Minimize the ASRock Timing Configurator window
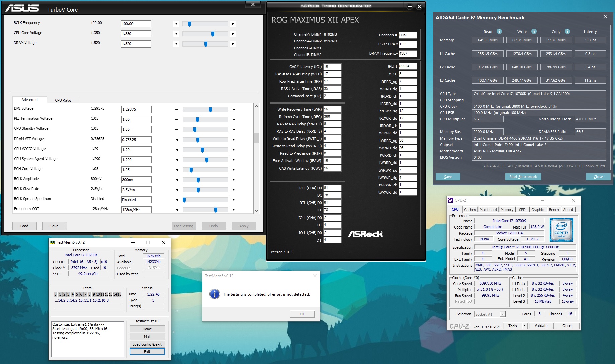 coord(410,6)
